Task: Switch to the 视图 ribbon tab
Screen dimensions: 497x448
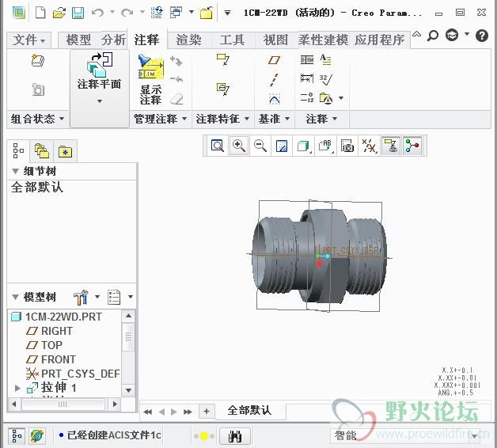Action: [x=275, y=40]
